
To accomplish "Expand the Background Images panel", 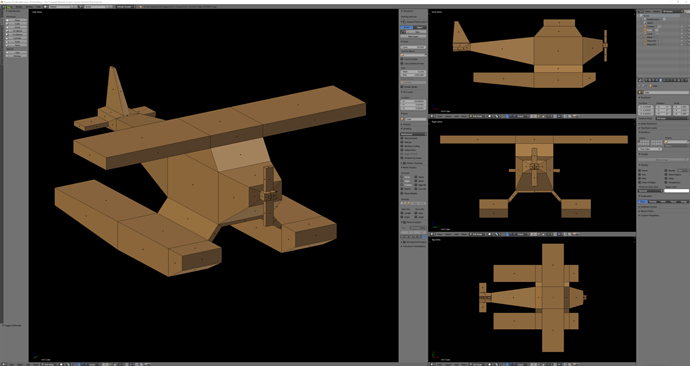I will 413,242.
